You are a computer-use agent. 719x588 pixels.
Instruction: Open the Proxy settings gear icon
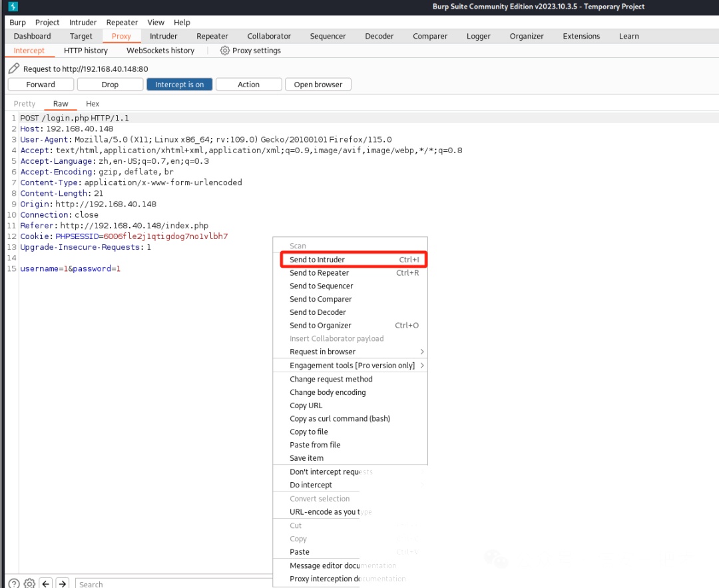click(x=225, y=51)
